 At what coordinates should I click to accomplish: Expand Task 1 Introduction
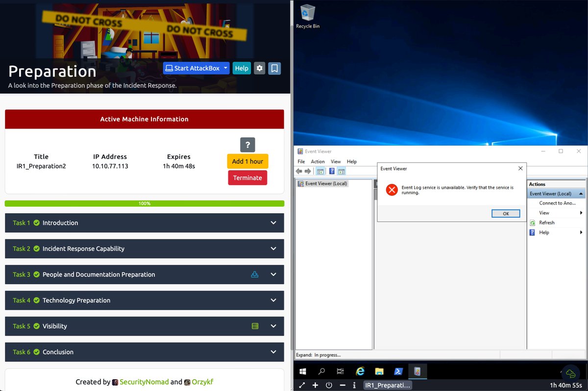click(x=145, y=223)
